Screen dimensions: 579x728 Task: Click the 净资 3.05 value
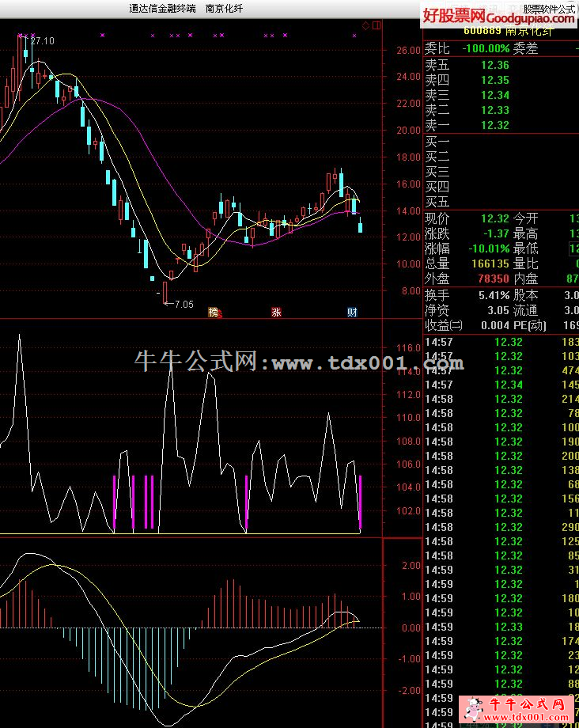click(498, 310)
